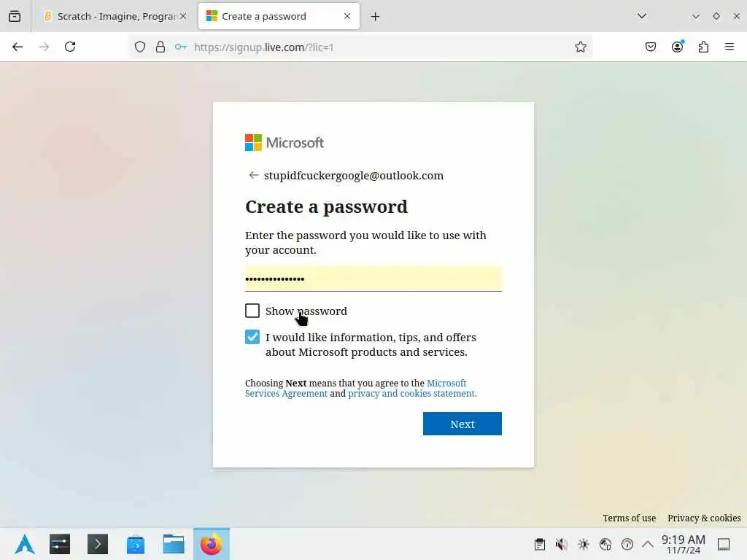Expand the hidden system tray icons arrow
This screenshot has width=747, height=560.
tap(648, 544)
